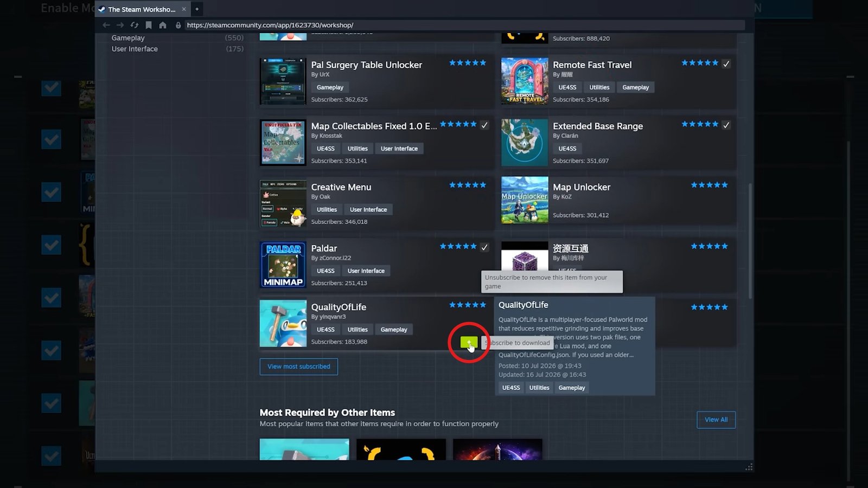
Task: Open the Paldar Minimap thumbnail
Action: coord(283,265)
